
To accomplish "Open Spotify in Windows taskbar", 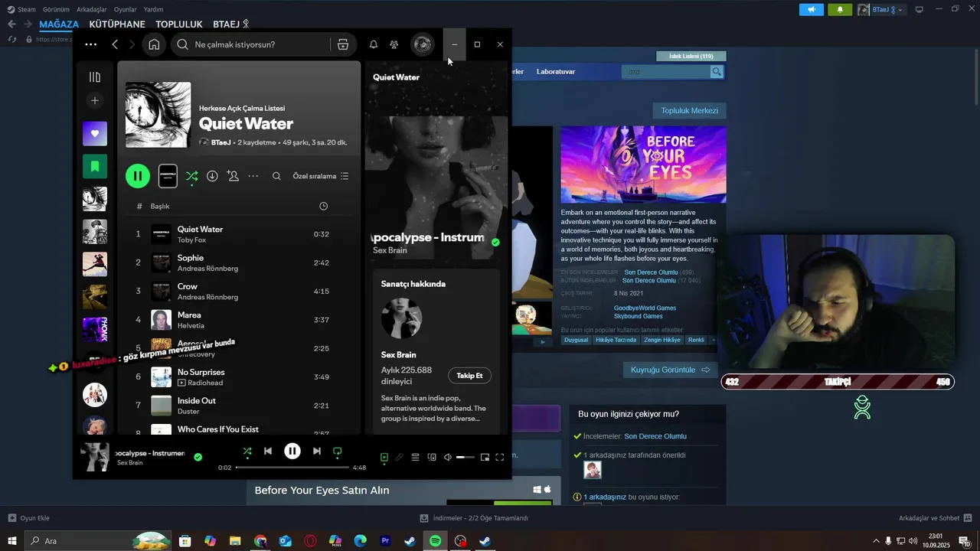I will [x=435, y=541].
